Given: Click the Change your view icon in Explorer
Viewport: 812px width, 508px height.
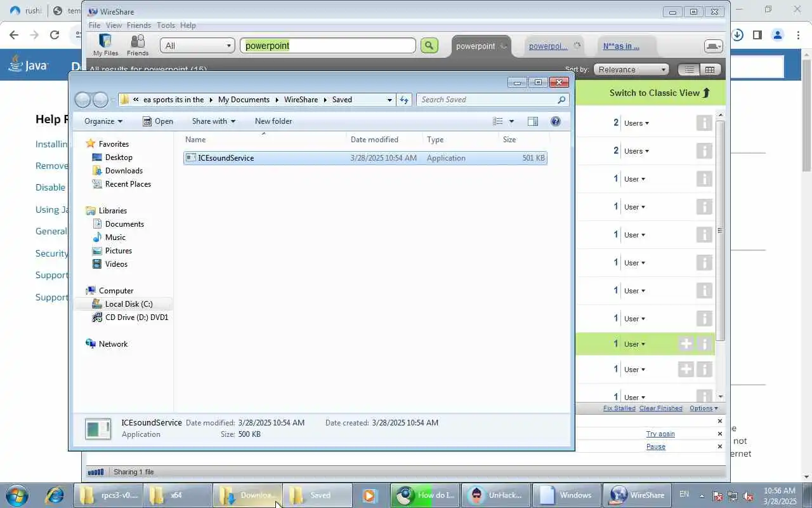Looking at the screenshot, I should coord(498,121).
